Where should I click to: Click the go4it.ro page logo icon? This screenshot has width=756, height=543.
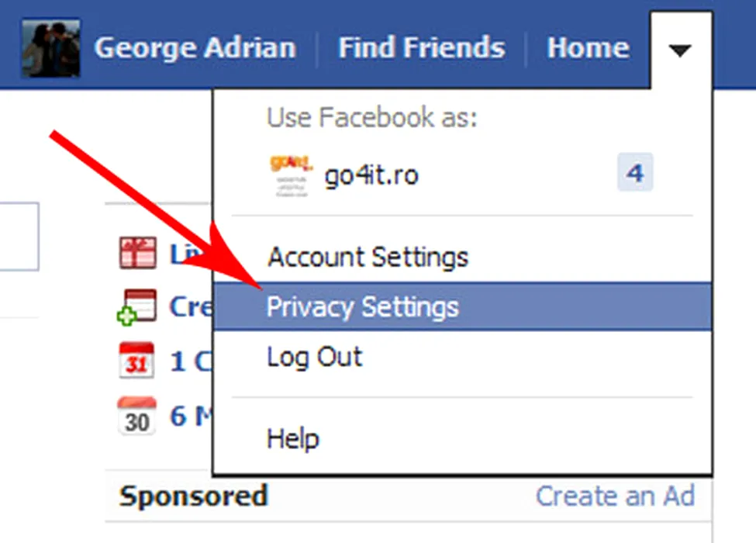(x=291, y=175)
